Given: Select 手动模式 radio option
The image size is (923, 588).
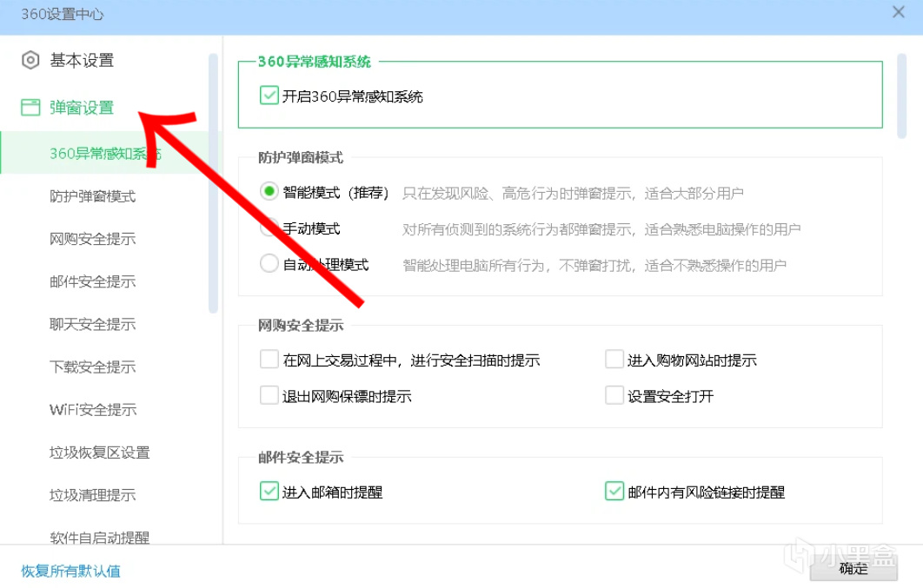Looking at the screenshot, I should pos(269,228).
